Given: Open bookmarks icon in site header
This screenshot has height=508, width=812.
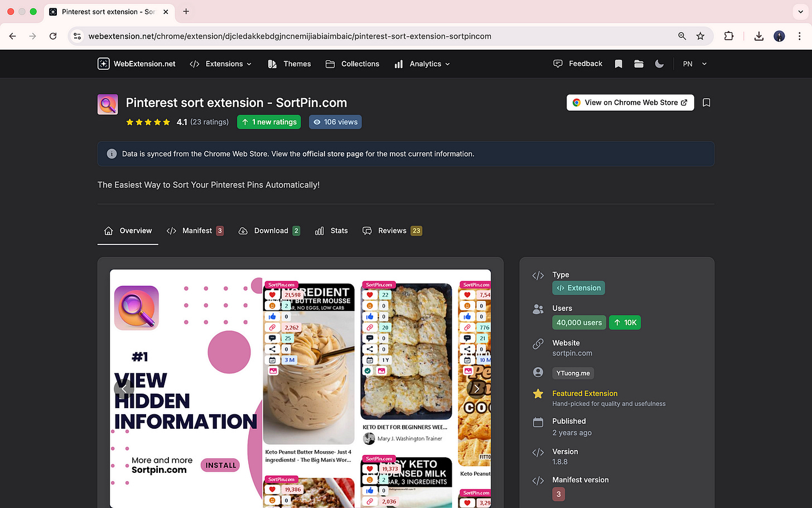Looking at the screenshot, I should tap(618, 64).
